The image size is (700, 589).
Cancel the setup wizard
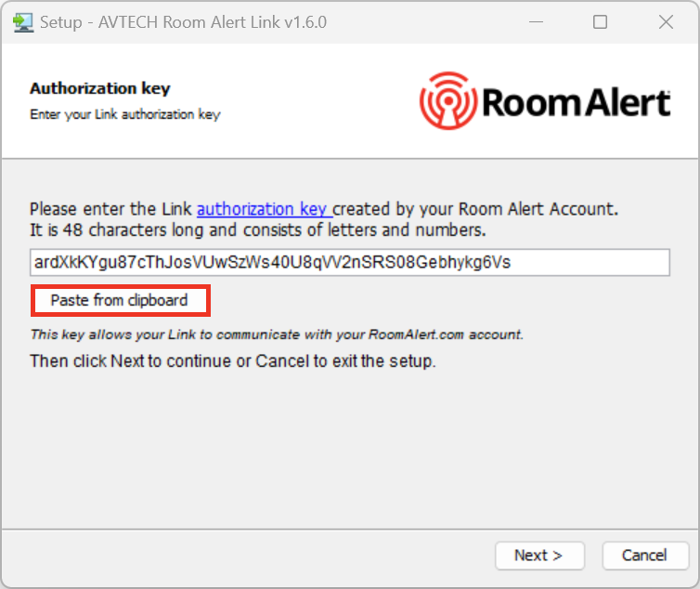pyautogui.click(x=644, y=556)
